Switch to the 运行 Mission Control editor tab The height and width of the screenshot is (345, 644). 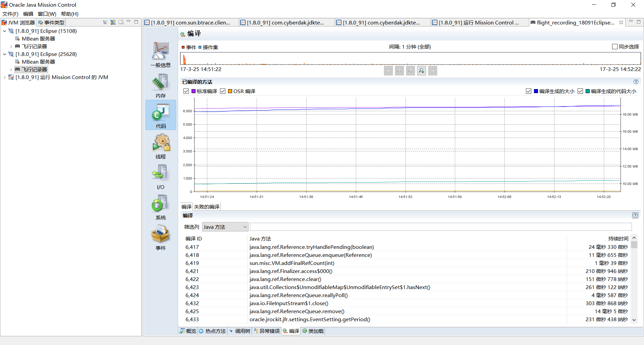click(479, 22)
